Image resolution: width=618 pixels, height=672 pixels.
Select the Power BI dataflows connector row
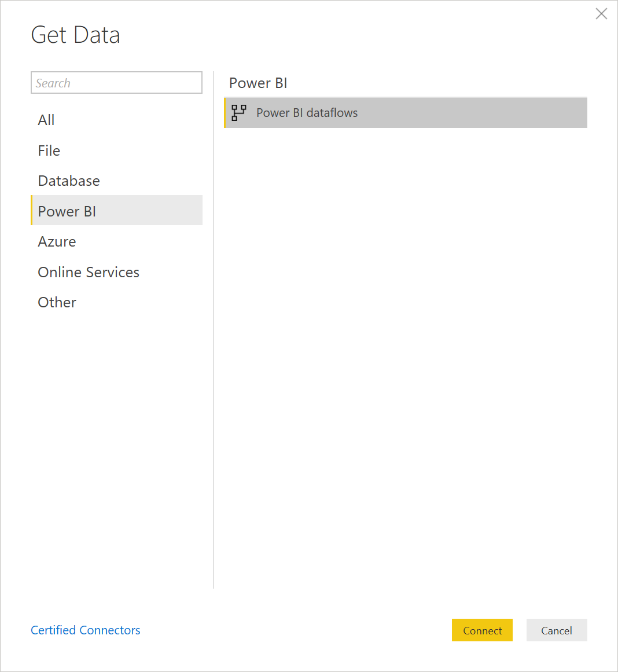[406, 113]
